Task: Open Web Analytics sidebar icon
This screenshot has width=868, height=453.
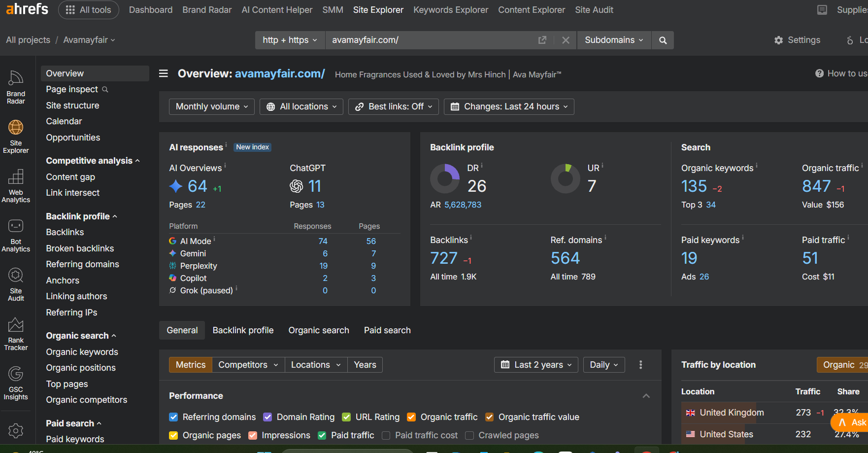Action: pos(16,186)
